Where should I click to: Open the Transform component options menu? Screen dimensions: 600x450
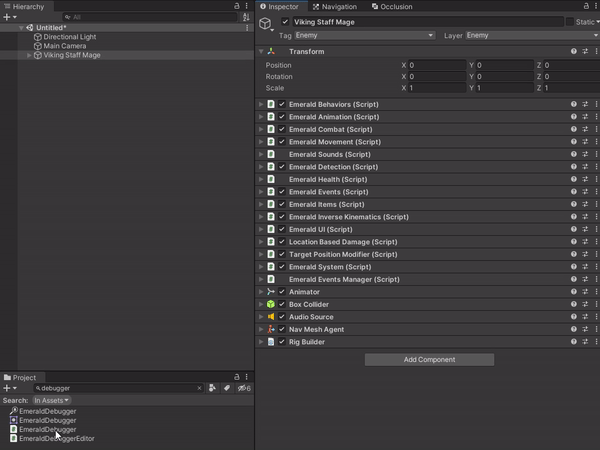click(596, 51)
